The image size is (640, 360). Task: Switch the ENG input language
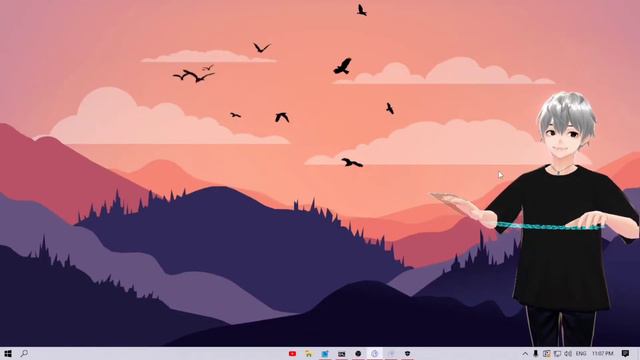581,353
